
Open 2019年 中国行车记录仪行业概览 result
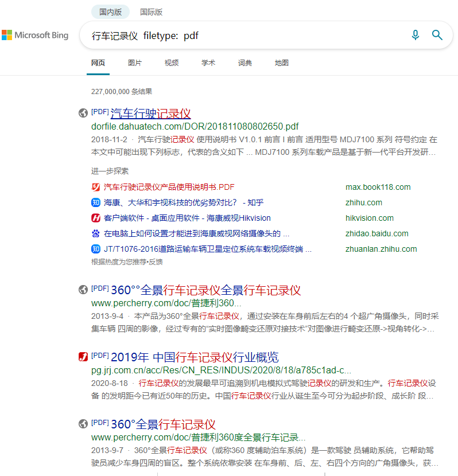coord(195,357)
